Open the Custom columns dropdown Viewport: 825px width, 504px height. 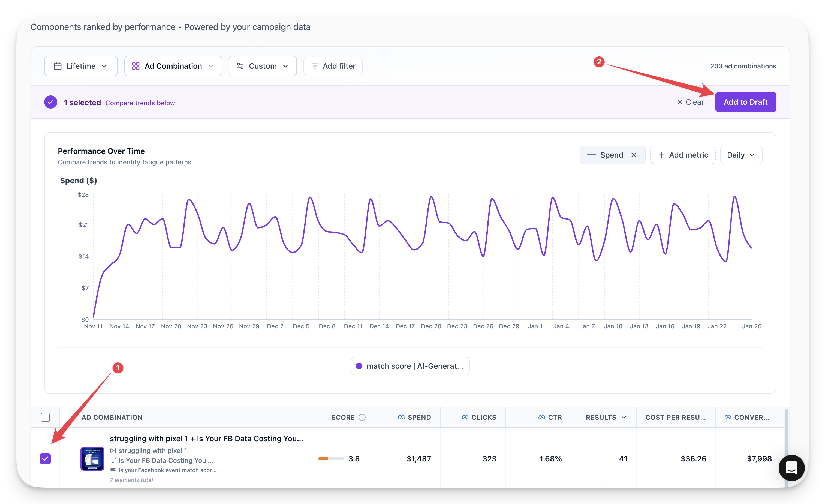[x=263, y=66]
